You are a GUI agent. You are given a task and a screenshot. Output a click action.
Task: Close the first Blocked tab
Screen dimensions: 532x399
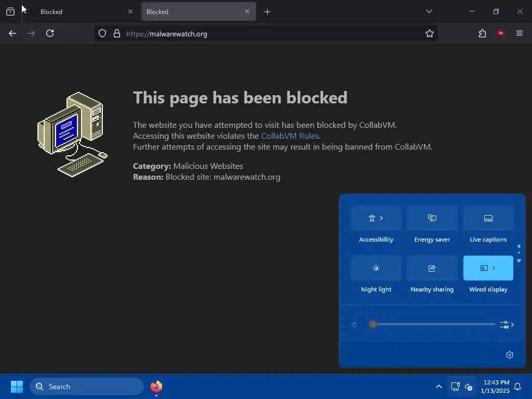130,11
